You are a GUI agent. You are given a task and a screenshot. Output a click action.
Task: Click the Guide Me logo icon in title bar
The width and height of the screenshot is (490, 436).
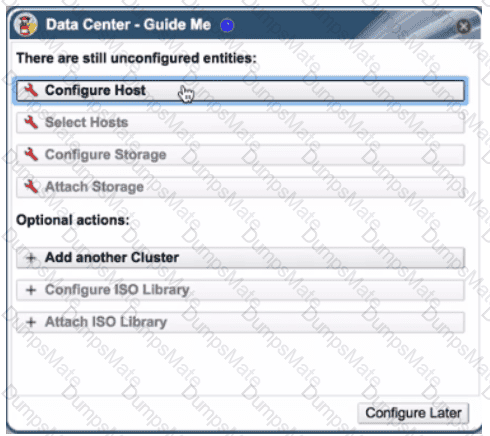point(25,25)
